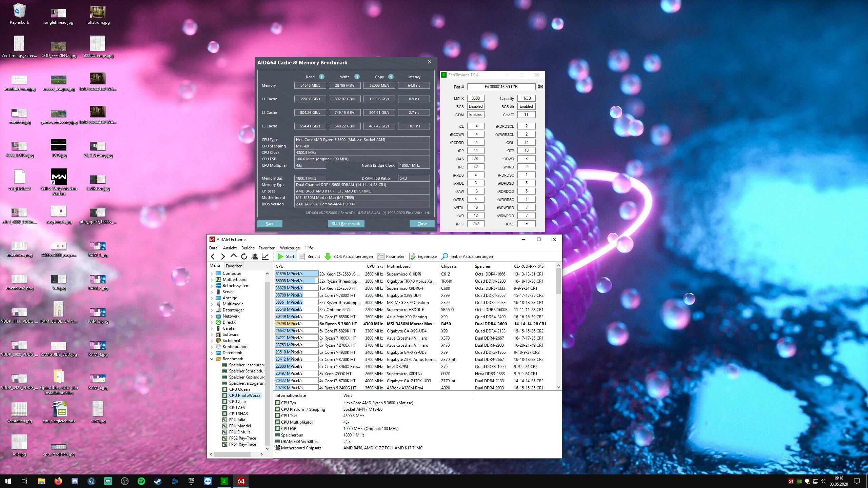Click Treiber Aktualisierungen in toolbar

click(x=467, y=257)
